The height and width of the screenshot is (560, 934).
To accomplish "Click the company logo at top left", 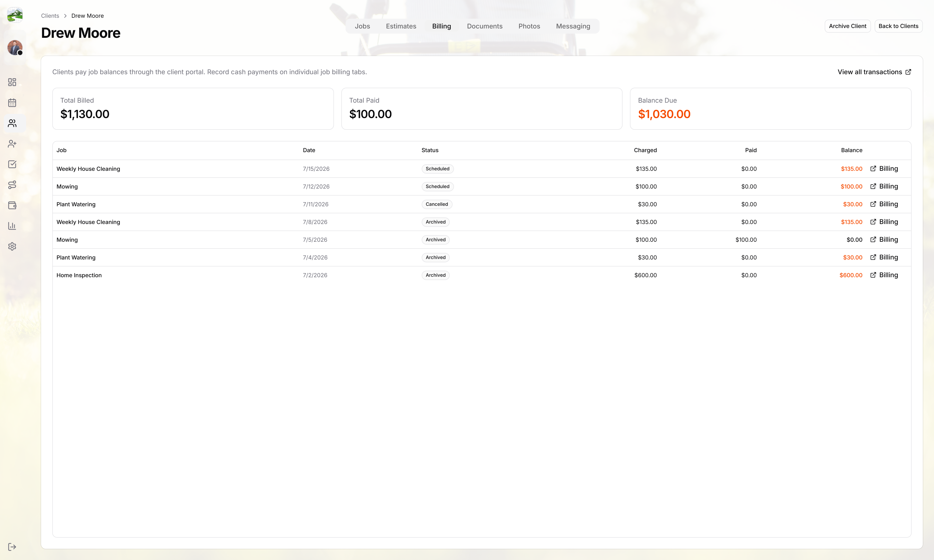I will (15, 15).
